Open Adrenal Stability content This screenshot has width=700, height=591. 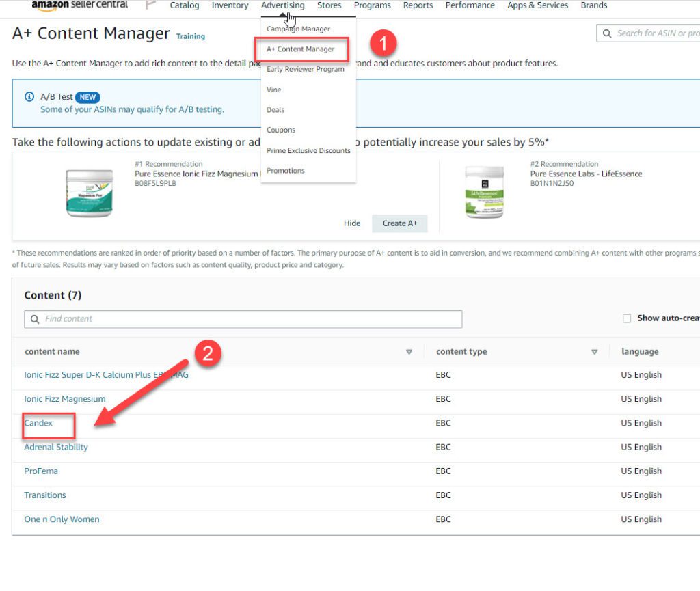pyautogui.click(x=56, y=447)
